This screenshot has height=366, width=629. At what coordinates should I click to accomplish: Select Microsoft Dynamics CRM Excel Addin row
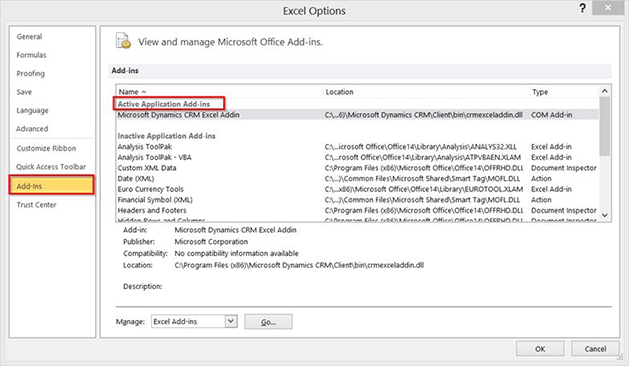pos(357,115)
